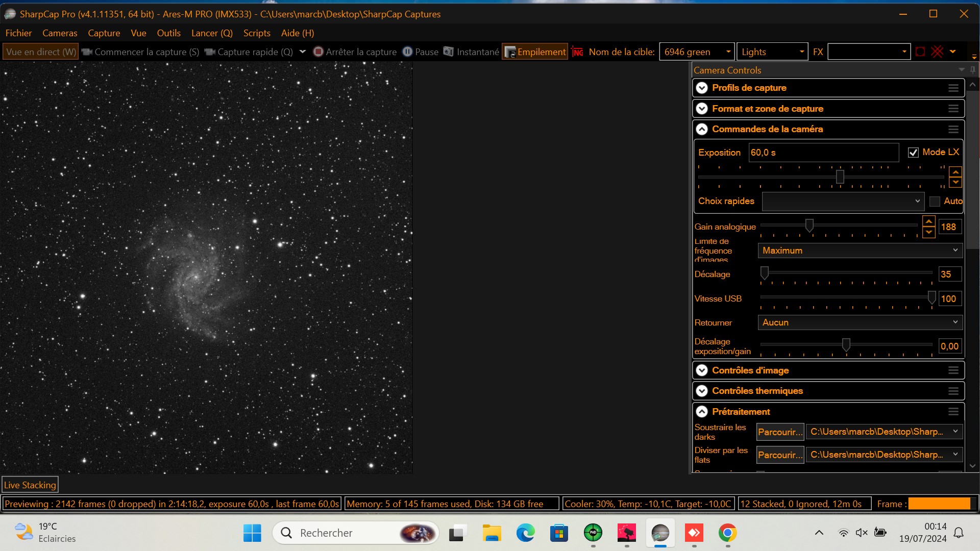Image resolution: width=980 pixels, height=551 pixels.
Task: Click the Empilement live stacking button
Action: pos(535,52)
